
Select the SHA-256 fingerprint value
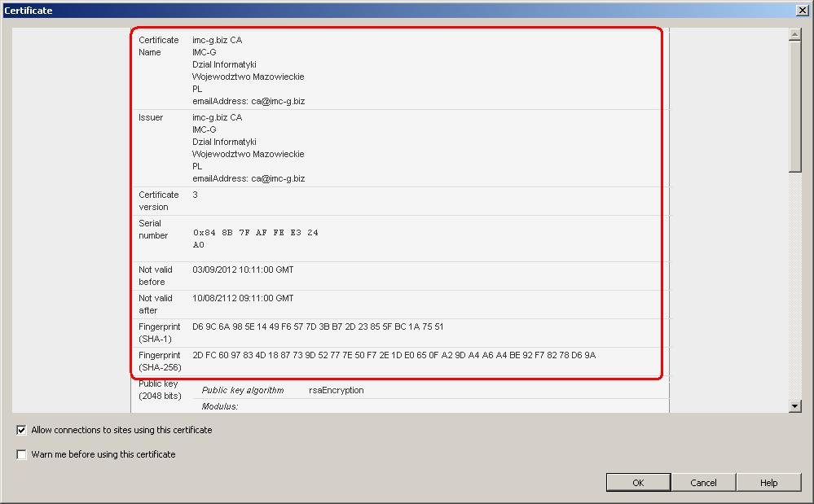point(394,355)
